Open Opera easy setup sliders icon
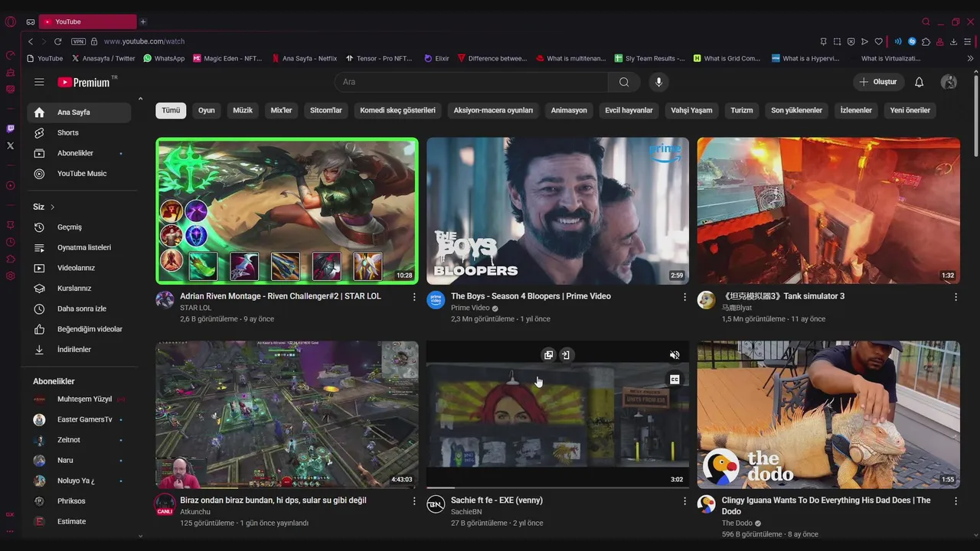980x551 pixels. pyautogui.click(x=968, y=41)
